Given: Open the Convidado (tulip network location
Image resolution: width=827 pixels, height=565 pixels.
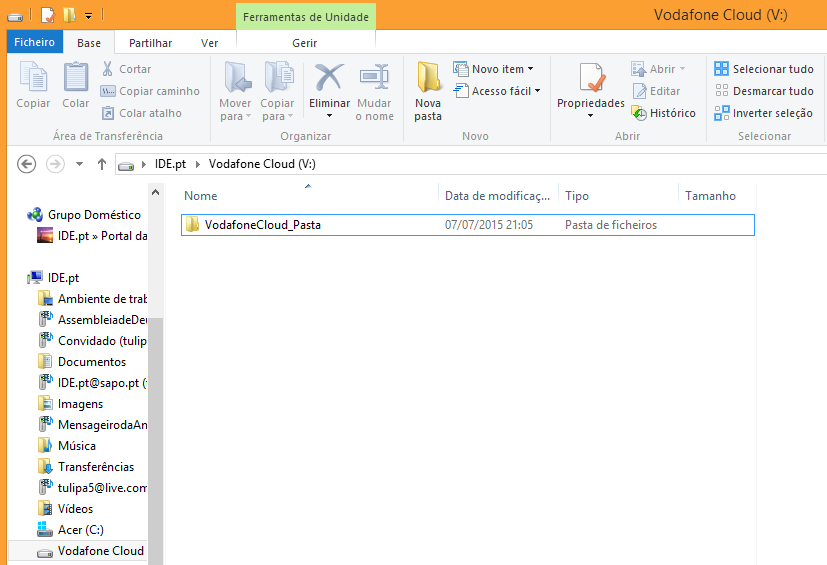Looking at the screenshot, I should pyautogui.click(x=93, y=341).
